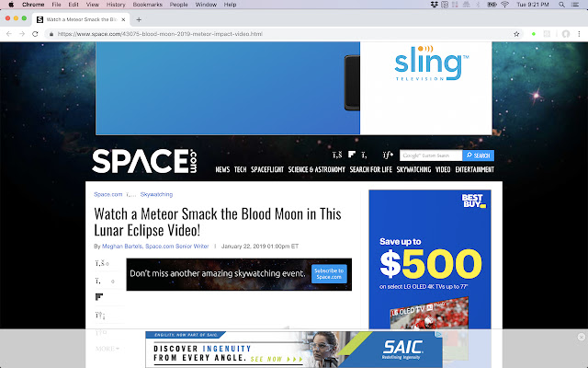Click the Wi-Fi status icon
The image size is (588, 368).
point(504,5)
